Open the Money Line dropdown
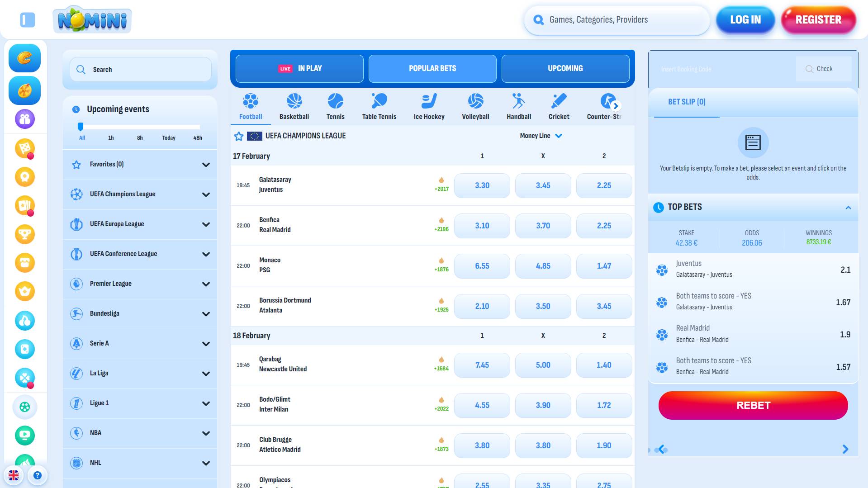Screen dimensions: 868x488 tap(541, 136)
